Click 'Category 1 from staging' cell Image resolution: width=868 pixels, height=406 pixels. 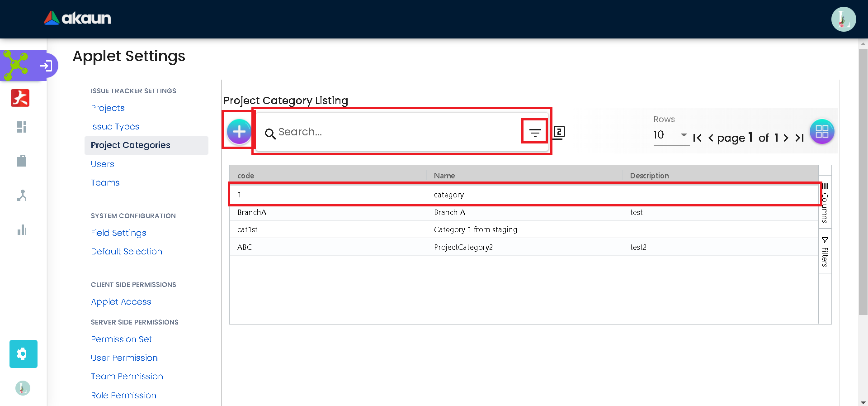(476, 229)
